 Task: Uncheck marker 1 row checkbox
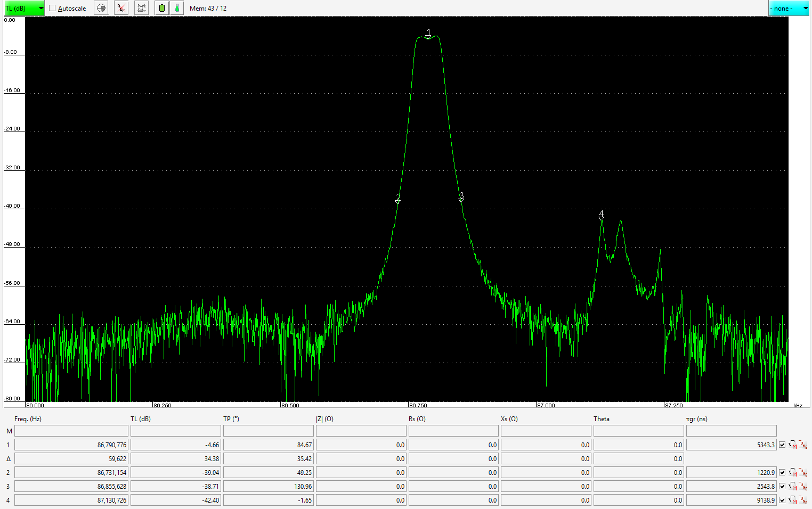(782, 445)
